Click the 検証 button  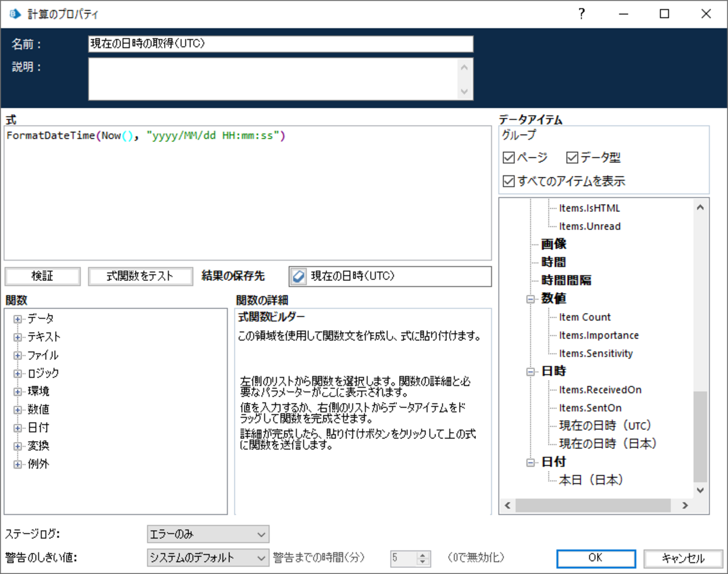point(43,276)
